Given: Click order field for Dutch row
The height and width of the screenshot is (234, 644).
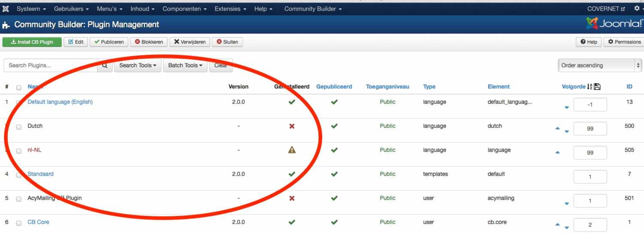Looking at the screenshot, I should point(590,129).
